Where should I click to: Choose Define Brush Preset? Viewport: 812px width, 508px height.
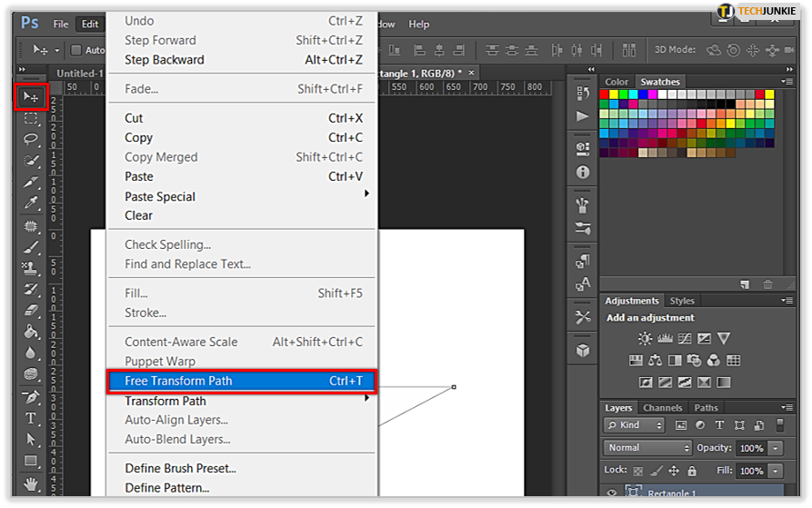point(242,468)
